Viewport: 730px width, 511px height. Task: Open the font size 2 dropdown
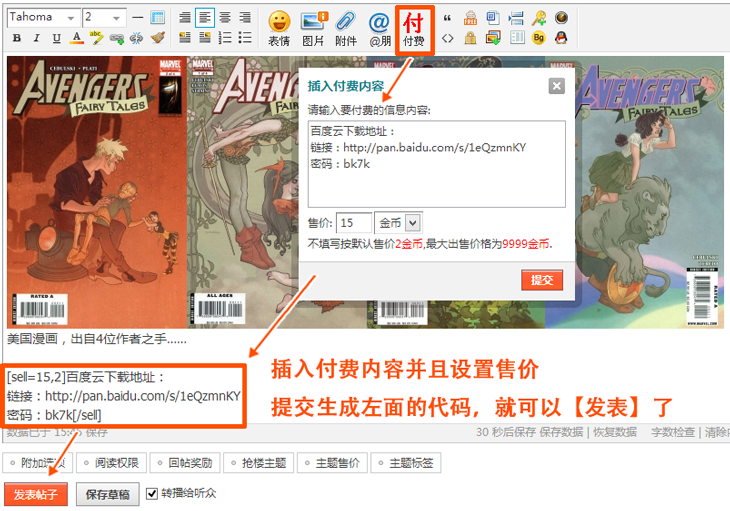[x=104, y=17]
